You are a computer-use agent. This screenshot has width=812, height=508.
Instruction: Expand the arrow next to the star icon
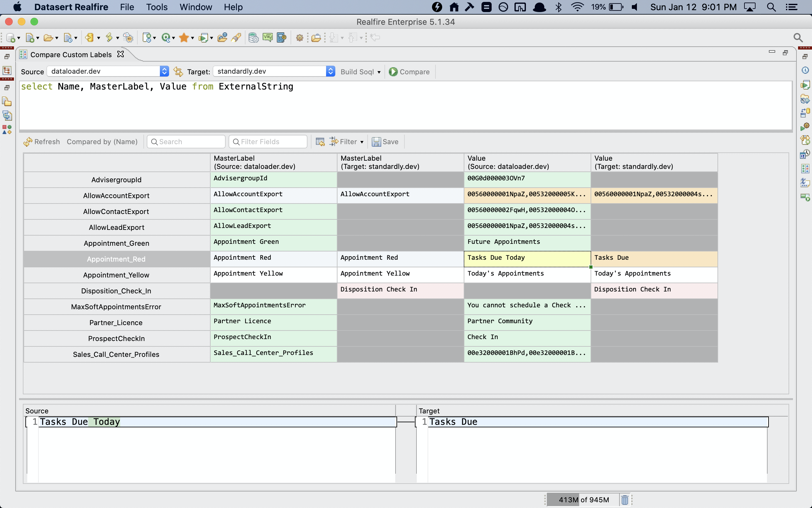[193, 38]
